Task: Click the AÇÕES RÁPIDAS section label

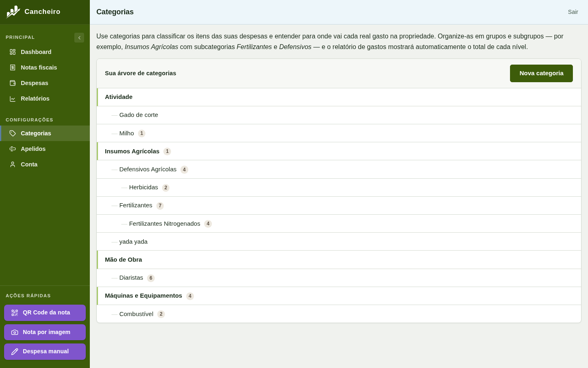Action: pyautogui.click(x=28, y=296)
